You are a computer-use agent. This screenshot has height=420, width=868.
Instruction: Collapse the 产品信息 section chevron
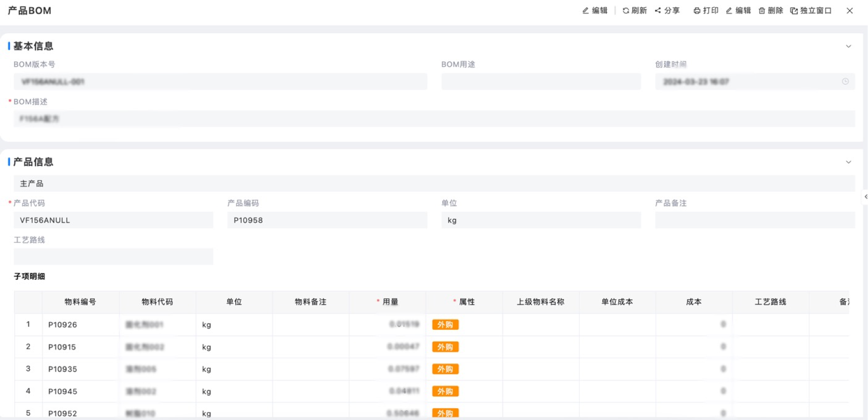[848, 162]
